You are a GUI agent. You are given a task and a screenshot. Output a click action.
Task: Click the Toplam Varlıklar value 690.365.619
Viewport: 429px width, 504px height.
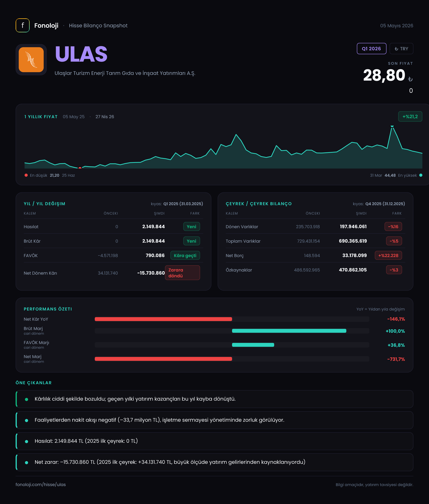(x=353, y=241)
